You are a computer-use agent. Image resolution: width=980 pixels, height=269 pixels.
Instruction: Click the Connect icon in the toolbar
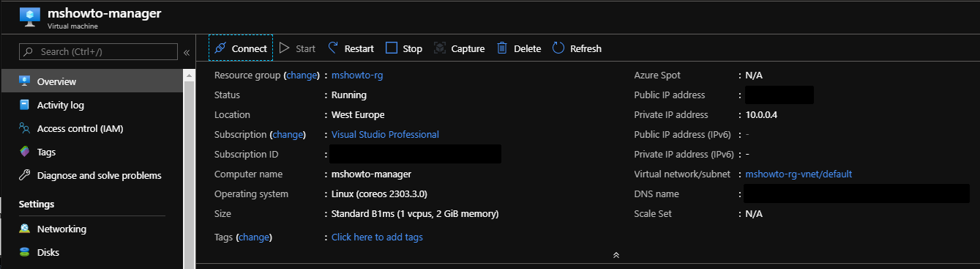(220, 48)
